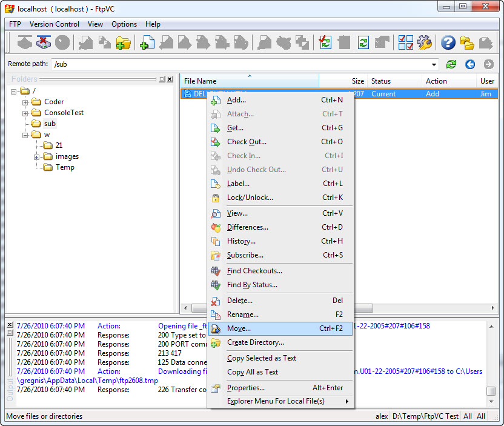Choose Rename... from context menu
This screenshot has height=426, width=504.
[x=280, y=315]
